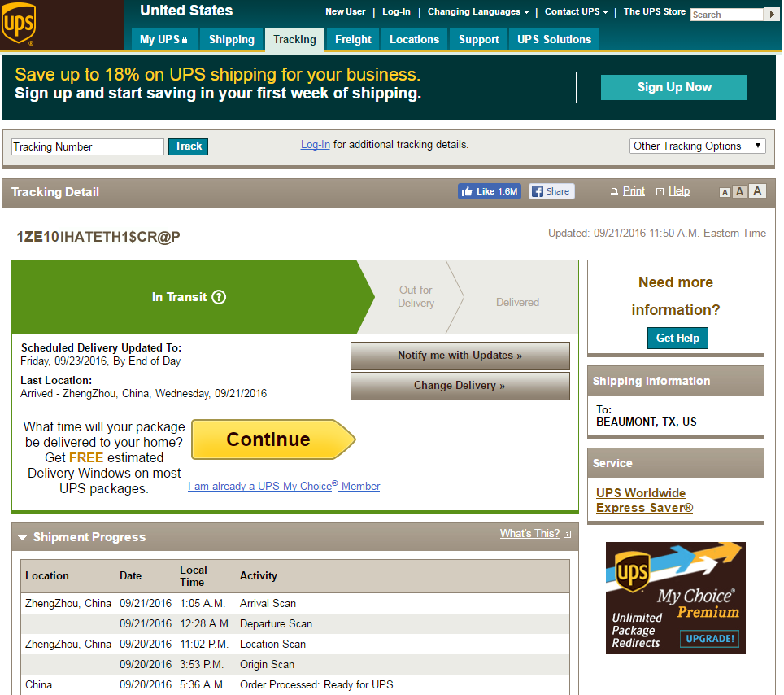Click the Activity column header
This screenshot has width=784, height=695.
(258, 576)
